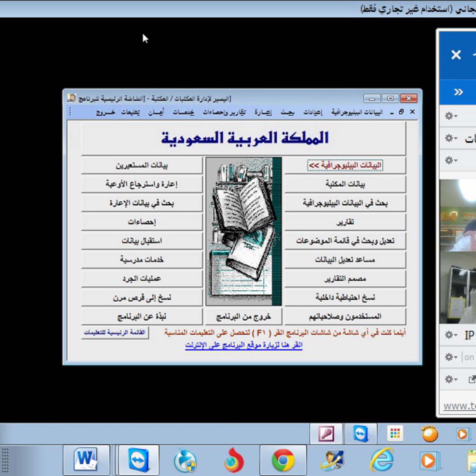Open the topmost gear dropdown in TeamViewer panel

[451, 116]
